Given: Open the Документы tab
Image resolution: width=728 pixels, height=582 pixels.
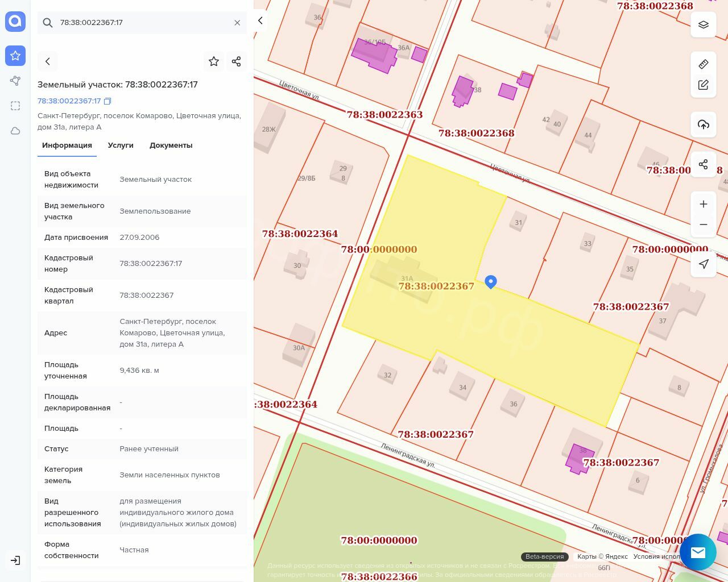Looking at the screenshot, I should click(171, 145).
